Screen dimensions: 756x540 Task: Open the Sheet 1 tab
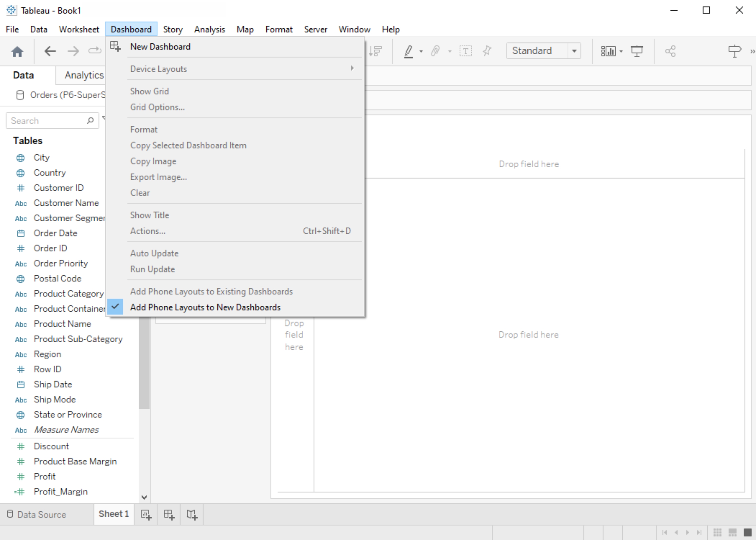pos(113,514)
